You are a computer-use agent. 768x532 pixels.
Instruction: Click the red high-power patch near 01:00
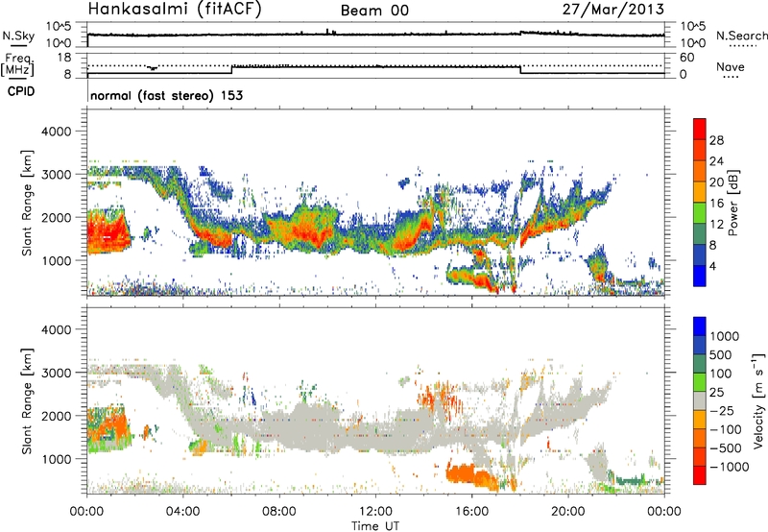(108, 231)
